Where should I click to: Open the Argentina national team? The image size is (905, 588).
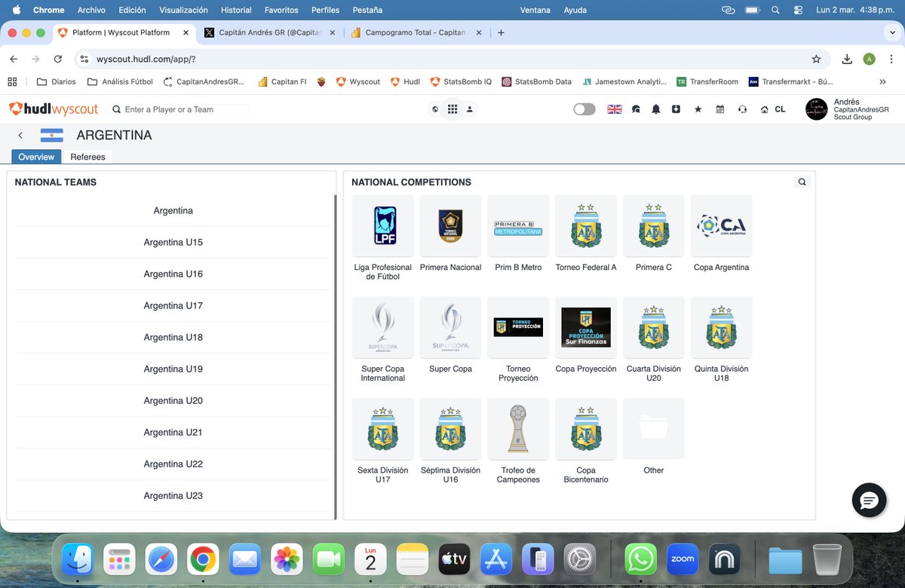pos(173,211)
